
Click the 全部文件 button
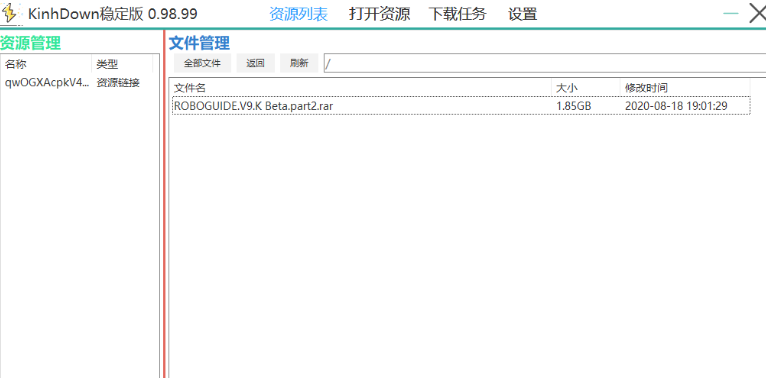[202, 63]
